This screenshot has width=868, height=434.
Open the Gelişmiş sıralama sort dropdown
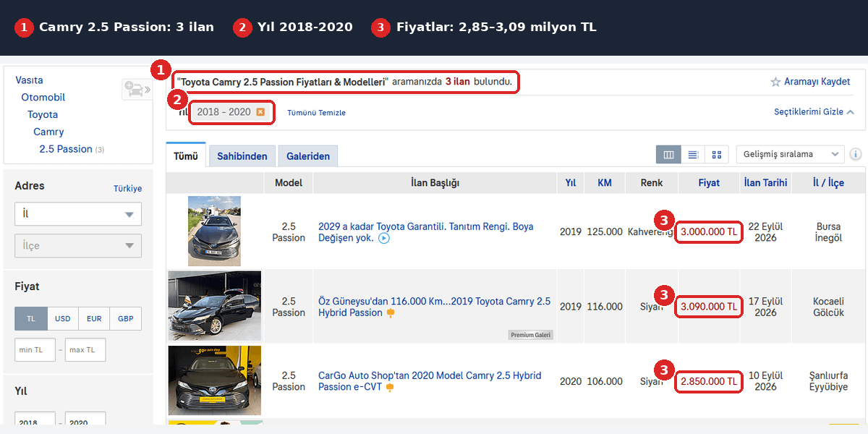[x=791, y=154]
